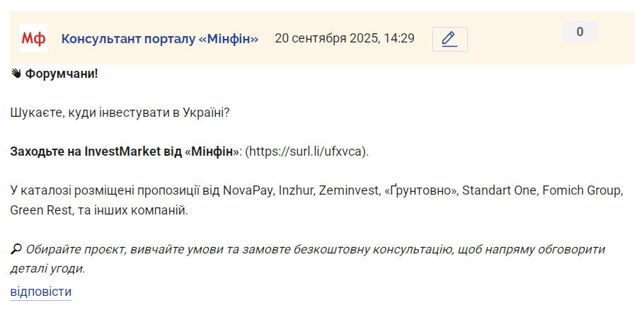Click the word NovaPay in the post
Viewport: 644px width, 315px height.
[x=248, y=190]
